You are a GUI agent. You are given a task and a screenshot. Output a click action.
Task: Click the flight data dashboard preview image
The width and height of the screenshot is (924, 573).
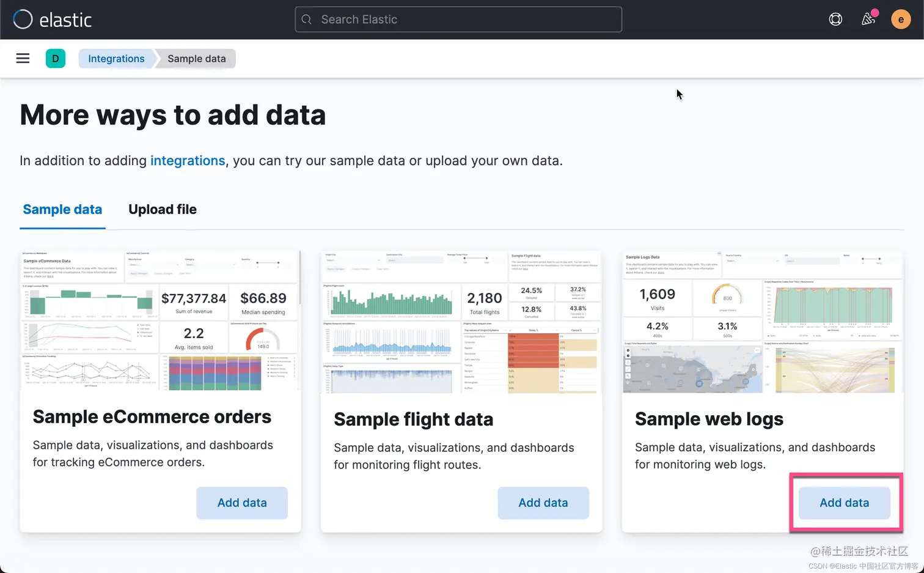[x=461, y=322]
